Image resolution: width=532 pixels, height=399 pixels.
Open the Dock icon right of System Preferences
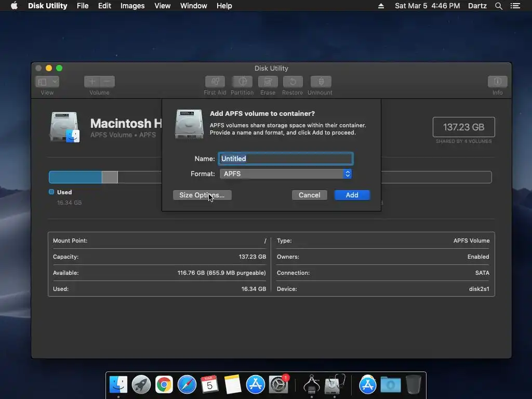[312, 385]
